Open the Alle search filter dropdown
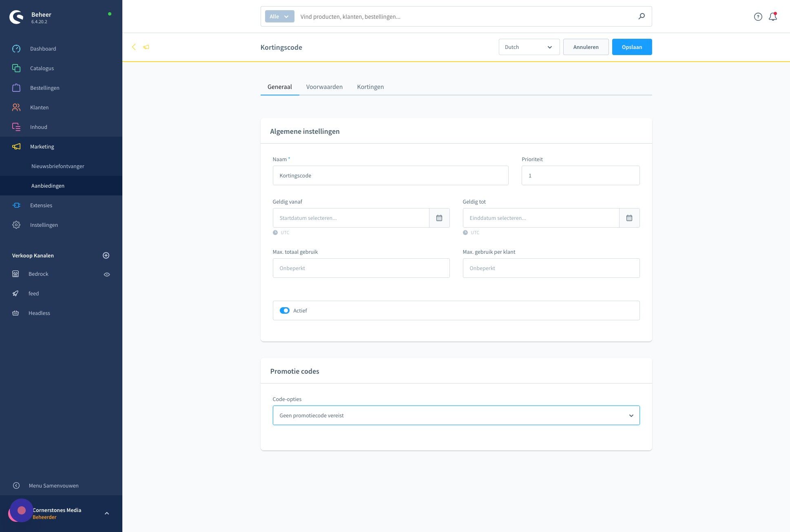Image resolution: width=790 pixels, height=532 pixels. [279, 16]
